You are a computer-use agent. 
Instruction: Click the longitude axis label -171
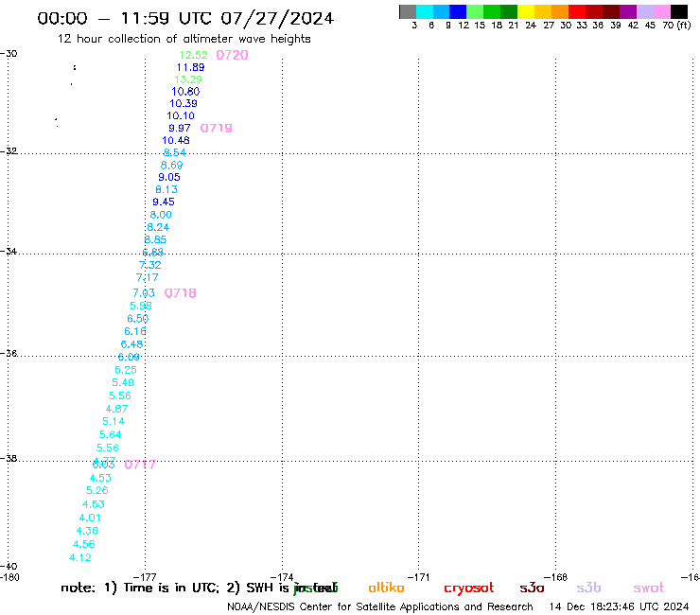[x=419, y=577]
